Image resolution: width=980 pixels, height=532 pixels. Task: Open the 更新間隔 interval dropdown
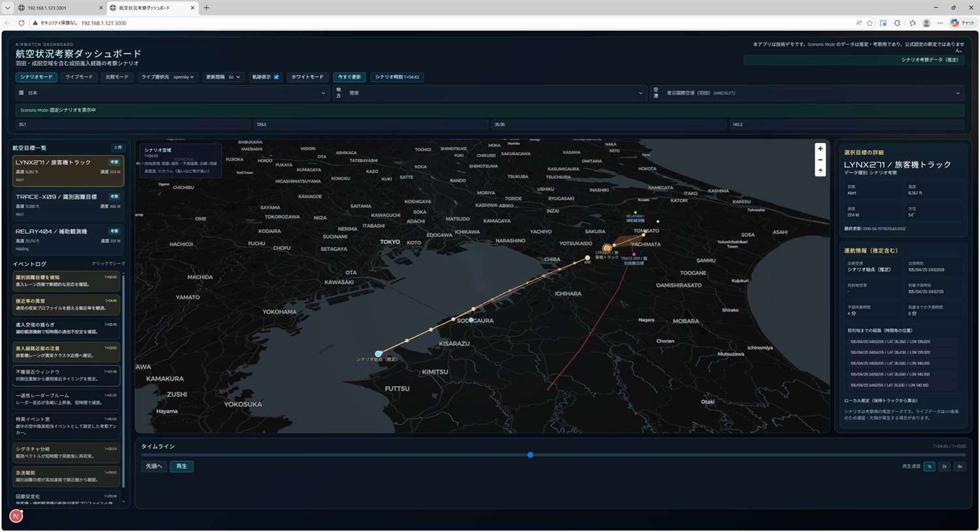[x=223, y=77]
